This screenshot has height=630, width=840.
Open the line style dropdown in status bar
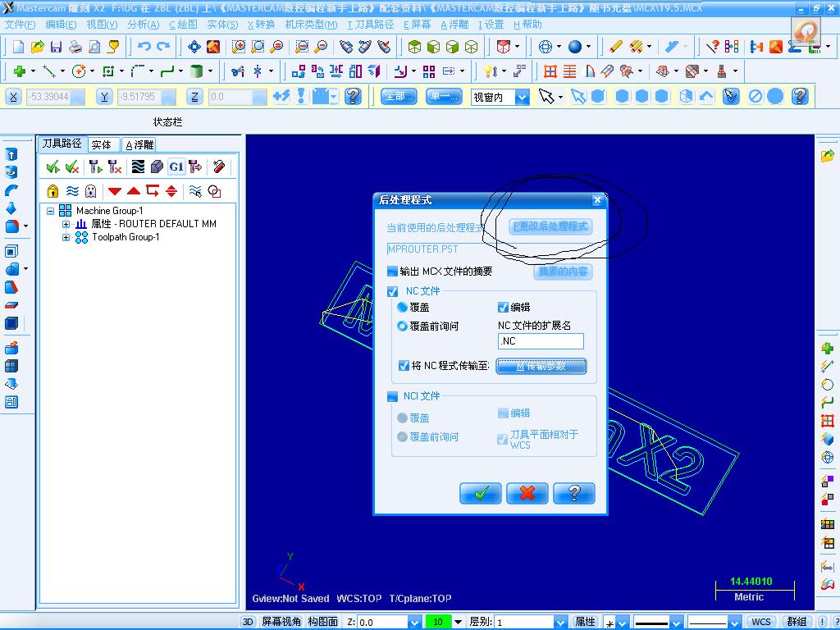coord(677,623)
